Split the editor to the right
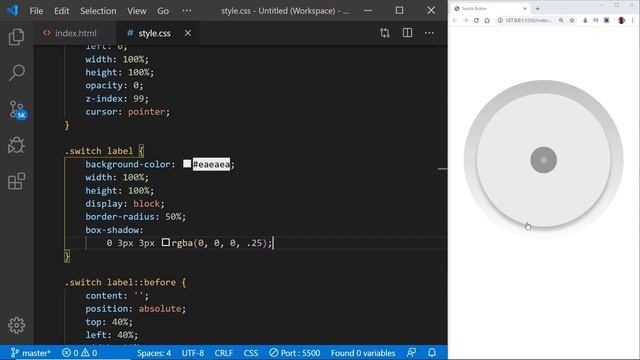The height and width of the screenshot is (360, 640). pyautogui.click(x=407, y=33)
